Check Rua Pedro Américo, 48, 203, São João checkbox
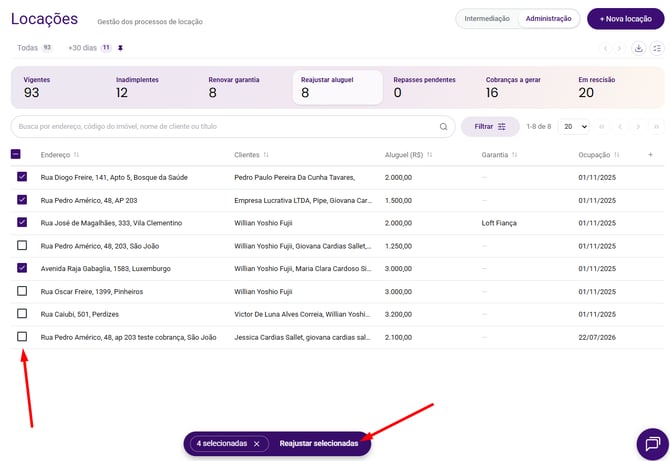Viewport: 670px width, 461px height. [22, 245]
